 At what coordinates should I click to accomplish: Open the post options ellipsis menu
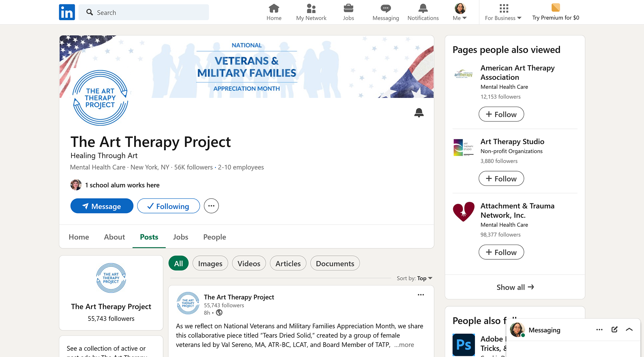[421, 295]
